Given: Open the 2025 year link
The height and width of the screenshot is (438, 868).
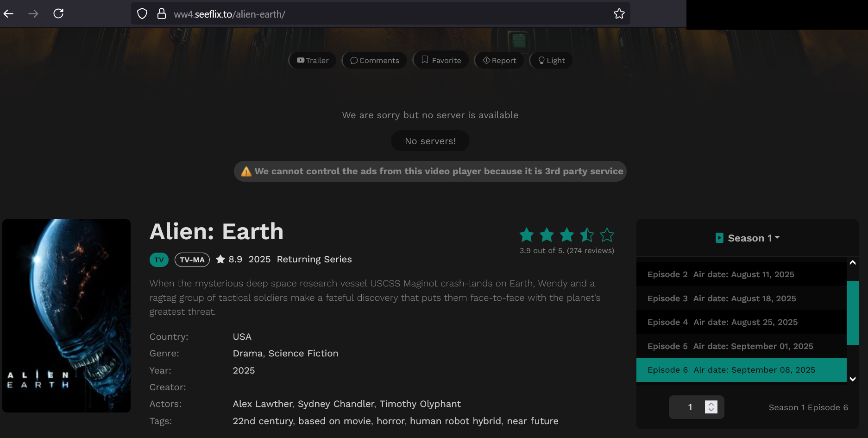Looking at the screenshot, I should 244,371.
